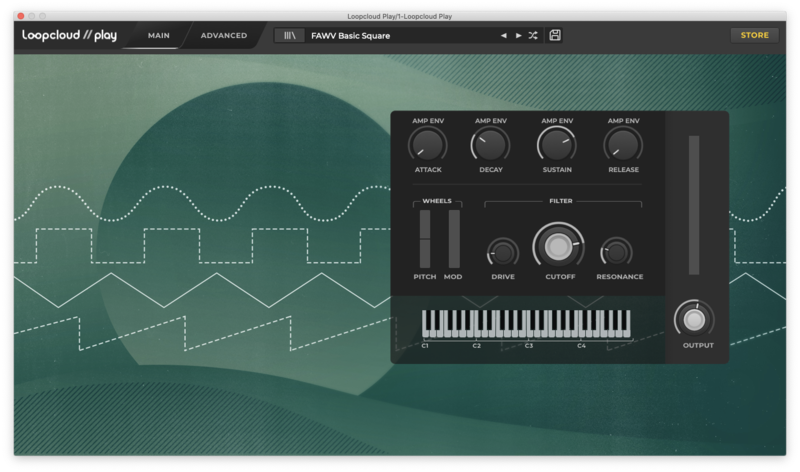Viewport: 800px width, 472px height.
Task: Click the Mod wheel slider
Action: (x=454, y=239)
